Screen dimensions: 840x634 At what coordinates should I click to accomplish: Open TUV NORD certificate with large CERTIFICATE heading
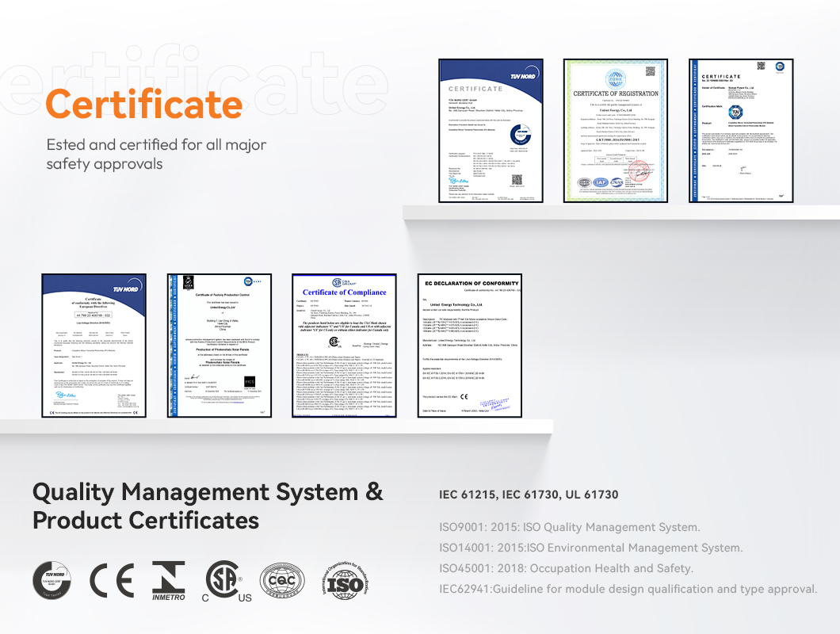[x=491, y=131]
